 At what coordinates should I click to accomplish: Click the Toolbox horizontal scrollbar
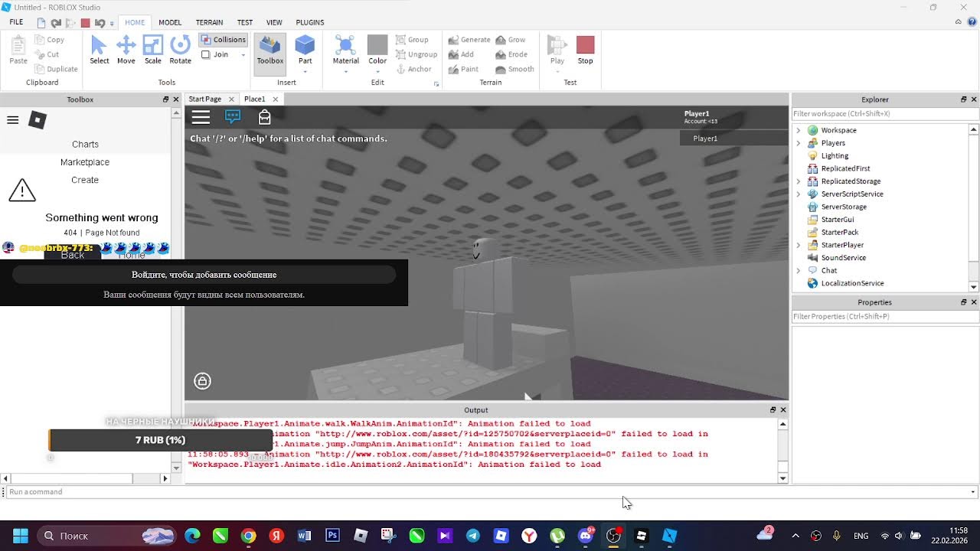coord(84,478)
